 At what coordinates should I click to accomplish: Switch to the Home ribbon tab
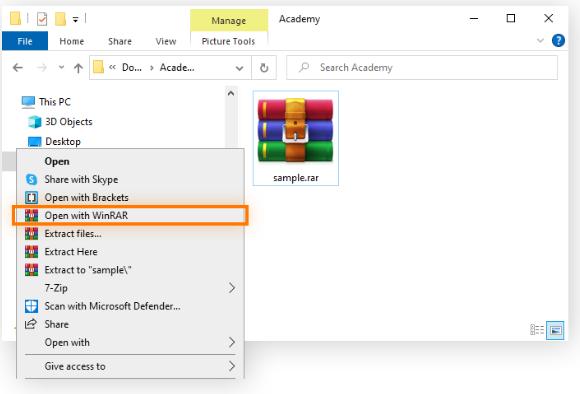pyautogui.click(x=72, y=41)
